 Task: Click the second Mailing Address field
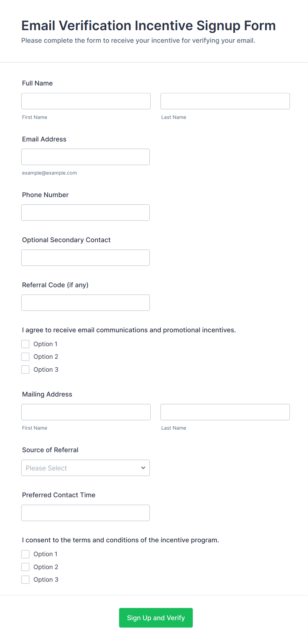225,412
